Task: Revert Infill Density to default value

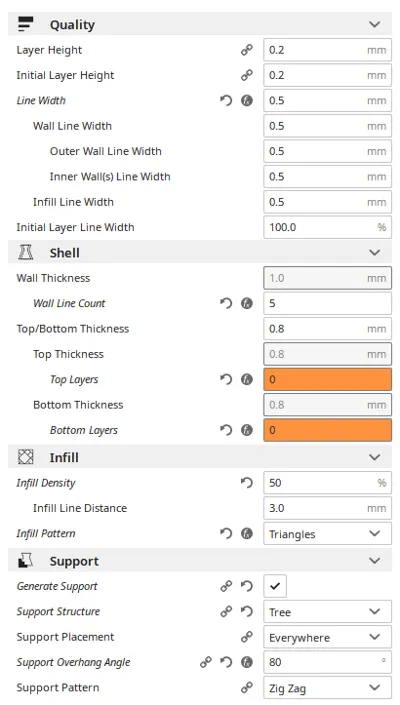Action: point(247,483)
